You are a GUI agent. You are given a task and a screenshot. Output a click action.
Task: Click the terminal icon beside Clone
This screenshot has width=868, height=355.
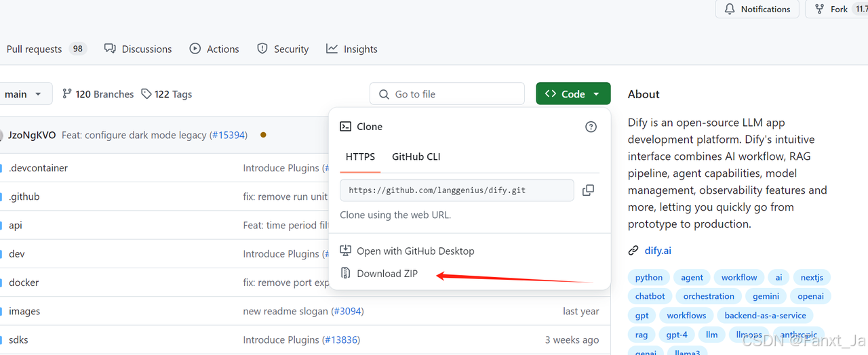346,127
